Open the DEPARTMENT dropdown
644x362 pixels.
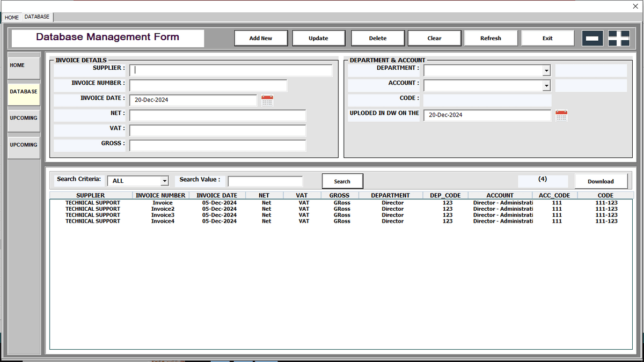(546, 70)
